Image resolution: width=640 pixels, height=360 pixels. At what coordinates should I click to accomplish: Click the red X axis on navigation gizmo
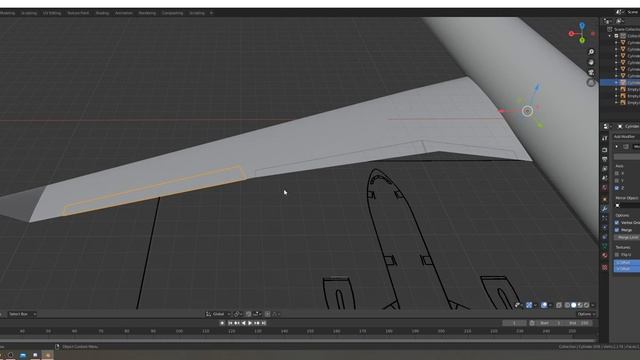[571, 33]
